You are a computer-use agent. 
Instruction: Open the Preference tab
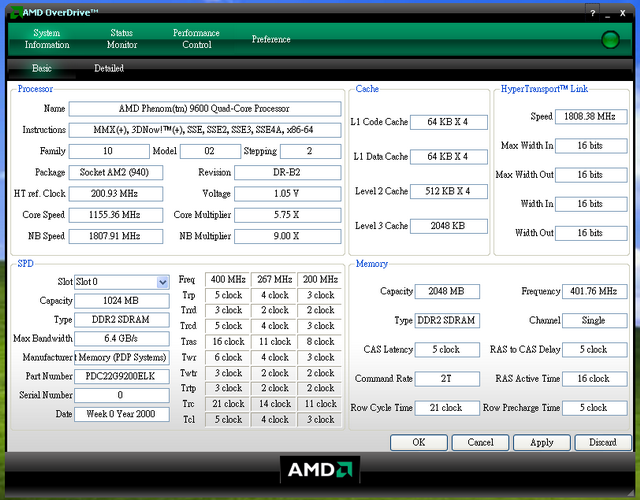(x=271, y=39)
